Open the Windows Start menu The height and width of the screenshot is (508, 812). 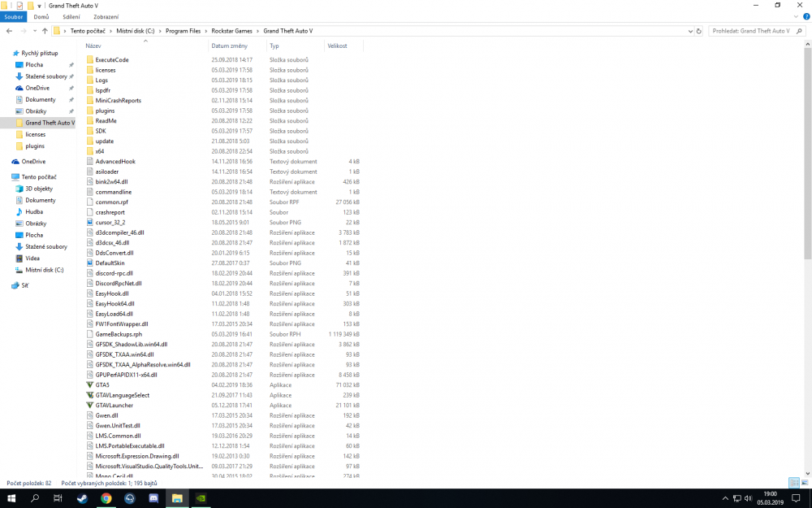[11, 498]
